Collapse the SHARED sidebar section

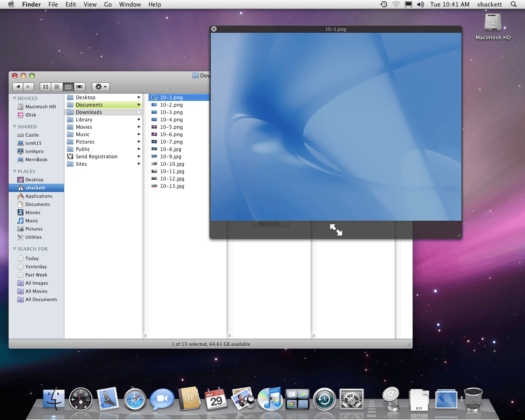(15, 127)
